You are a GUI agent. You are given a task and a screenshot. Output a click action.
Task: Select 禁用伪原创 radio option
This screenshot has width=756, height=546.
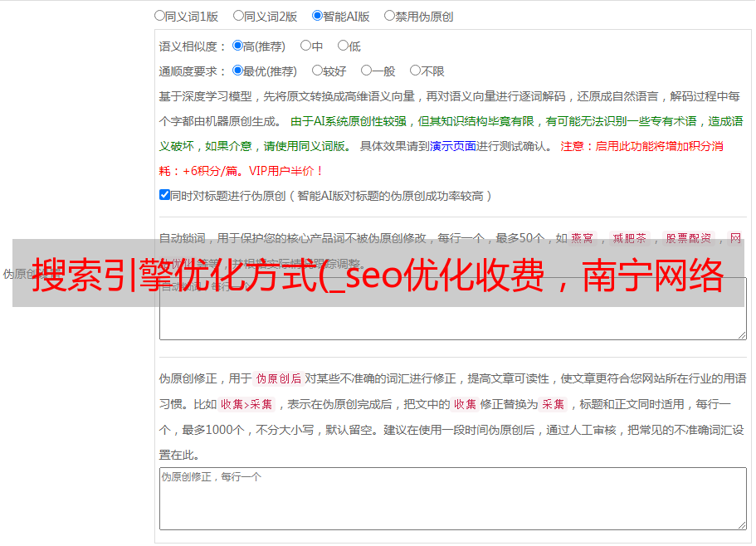pos(389,16)
